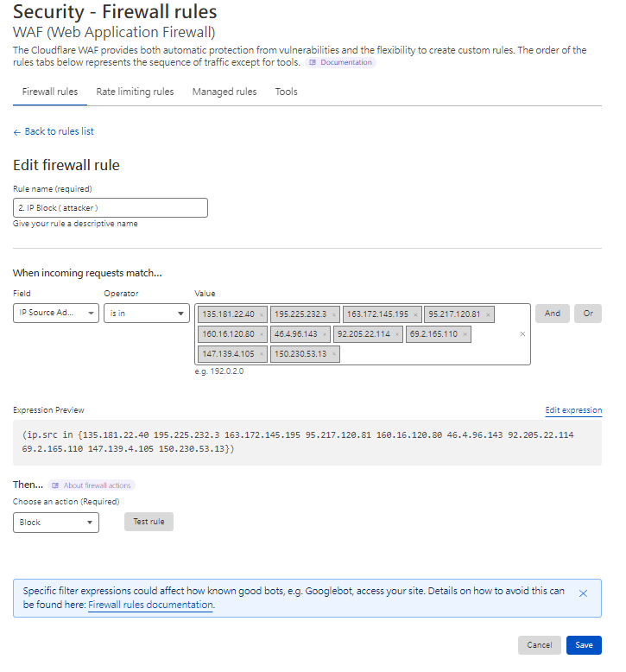
Task: Remove IP 150.230.53.13 chip
Action: click(x=334, y=354)
